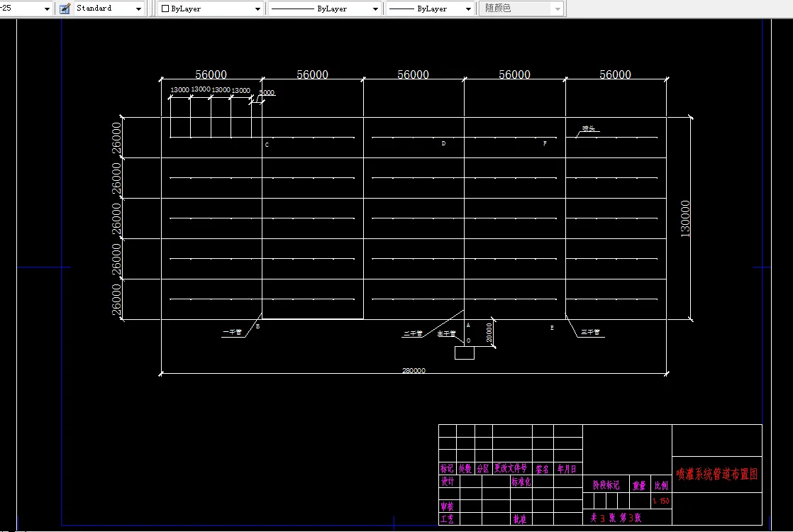The width and height of the screenshot is (793, 532).
Task: Select point label E near 三干管
Action: [x=552, y=328]
